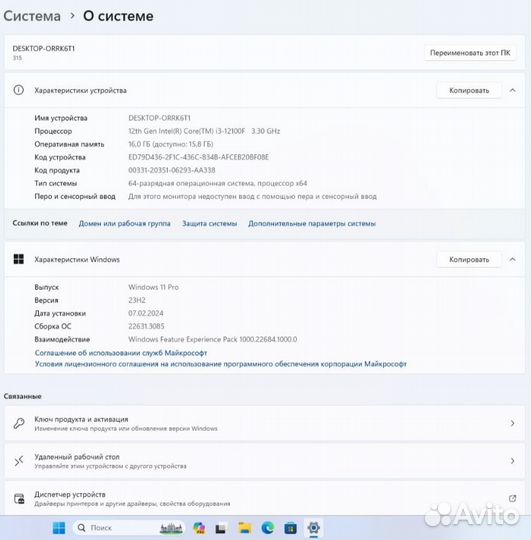Viewport: 531px width, 540px height.
Task: Click the Сборка ОС label
Action: point(53,326)
